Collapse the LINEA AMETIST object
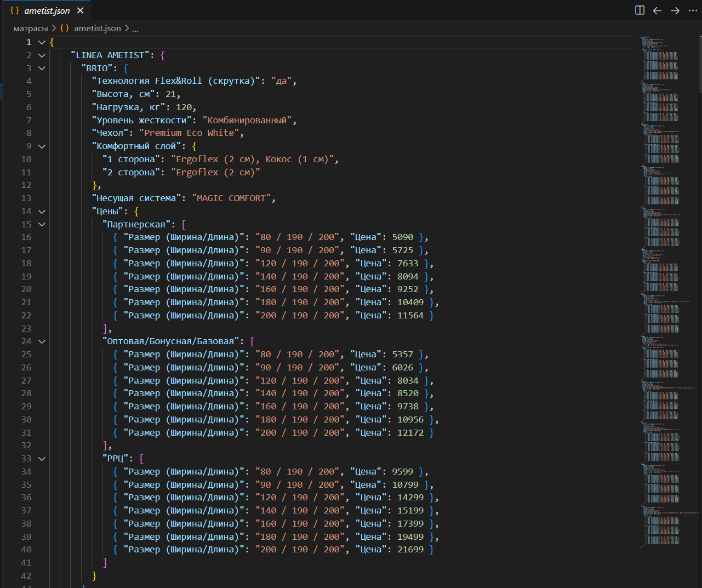Viewport: 702px width, 588px height. (x=41, y=55)
